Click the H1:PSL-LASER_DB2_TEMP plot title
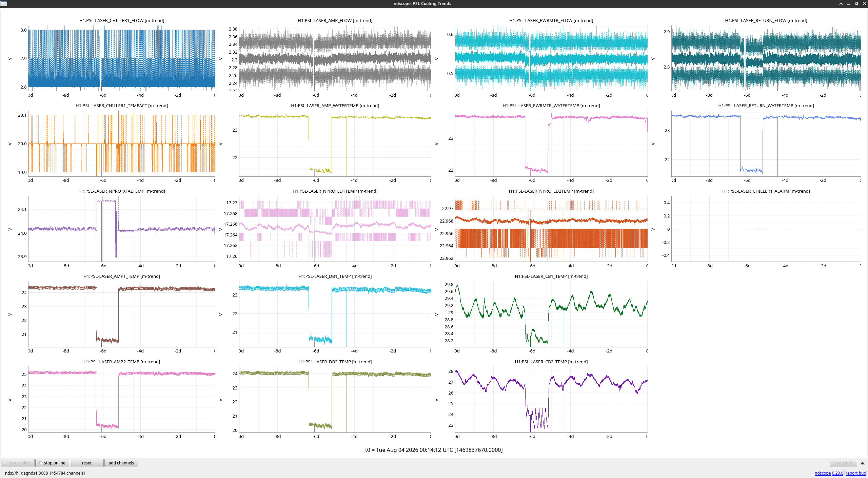 pyautogui.click(x=335, y=362)
